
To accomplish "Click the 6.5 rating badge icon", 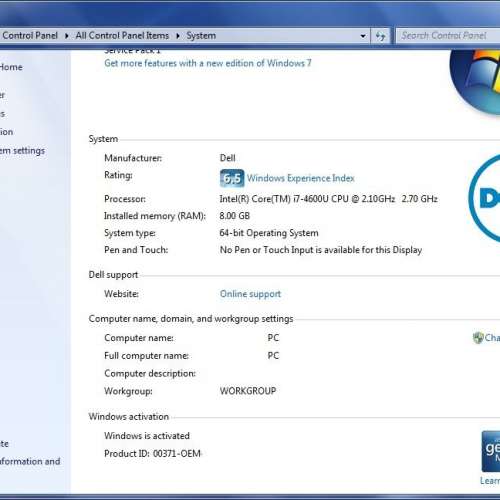I will (x=232, y=178).
